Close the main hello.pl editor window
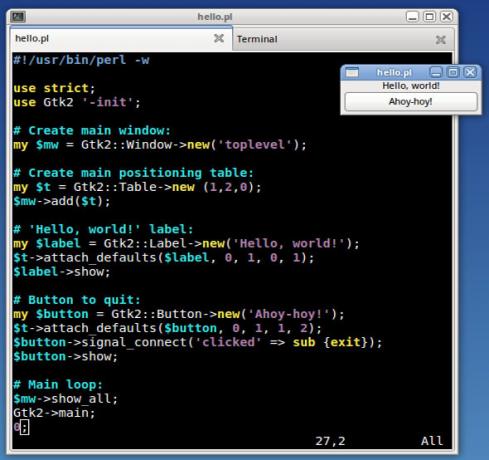Image resolution: width=489 pixels, height=460 pixels. point(446,16)
